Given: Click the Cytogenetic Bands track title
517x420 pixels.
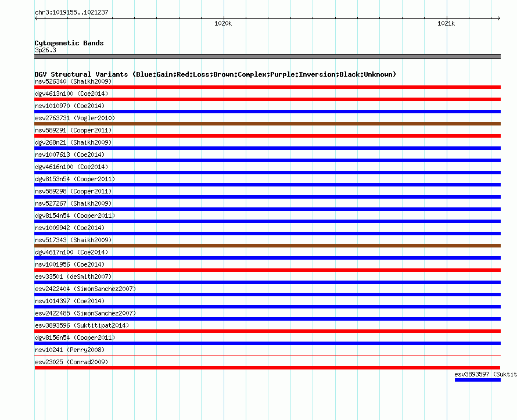Looking at the screenshot, I should click(x=69, y=43).
